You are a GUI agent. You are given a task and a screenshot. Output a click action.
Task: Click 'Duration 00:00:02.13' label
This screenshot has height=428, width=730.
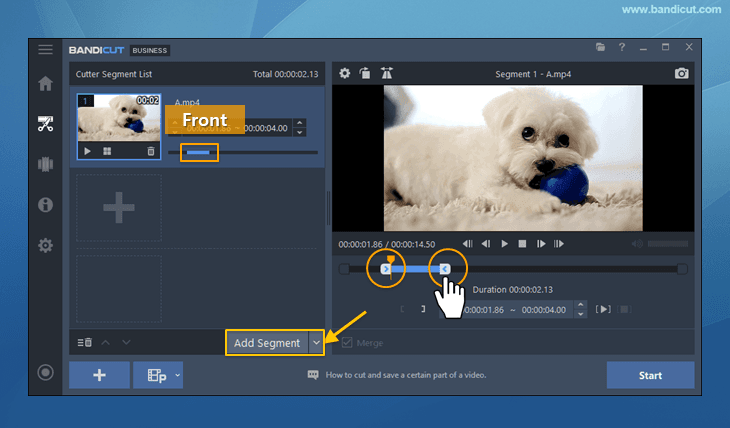[513, 289]
